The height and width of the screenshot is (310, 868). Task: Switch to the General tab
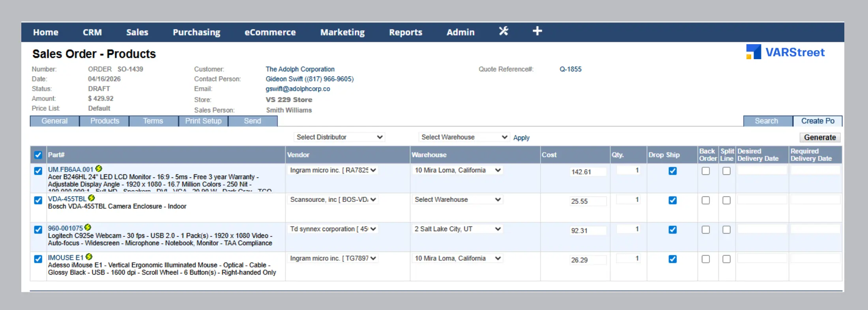pyautogui.click(x=54, y=121)
